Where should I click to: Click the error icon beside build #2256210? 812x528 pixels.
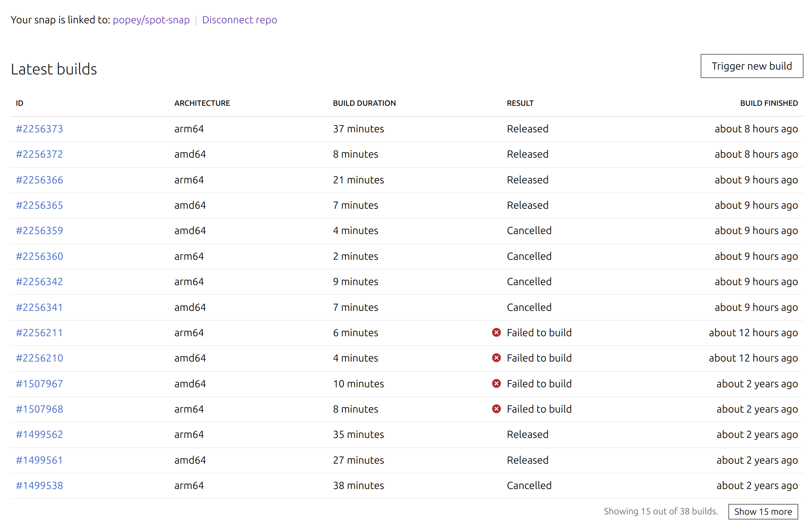tap(496, 358)
